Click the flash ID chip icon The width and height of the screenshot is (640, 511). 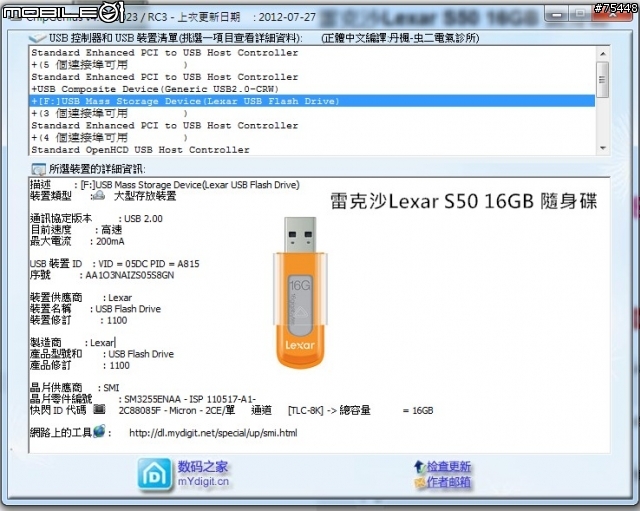coord(99,409)
